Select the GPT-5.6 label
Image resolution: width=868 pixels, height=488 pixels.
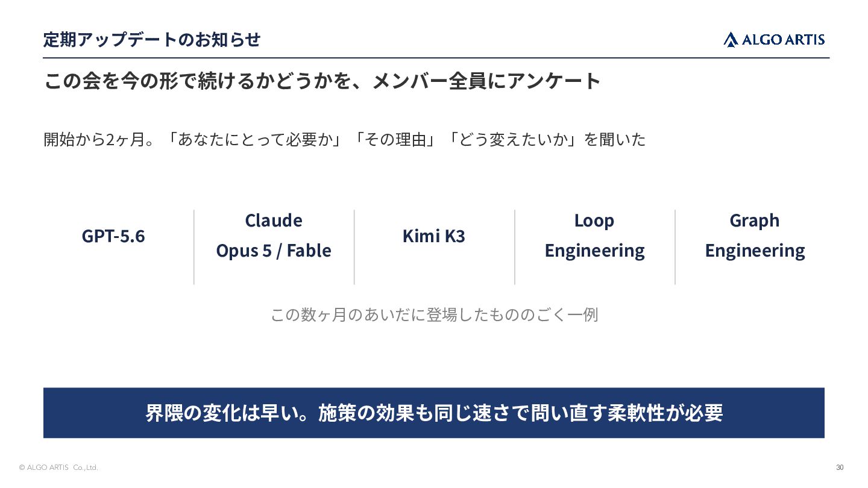click(x=113, y=236)
